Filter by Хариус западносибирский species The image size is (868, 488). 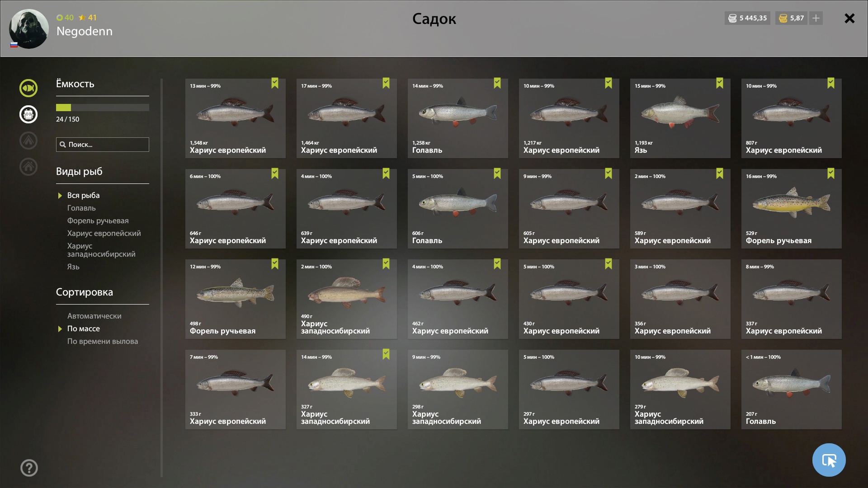pyautogui.click(x=101, y=250)
